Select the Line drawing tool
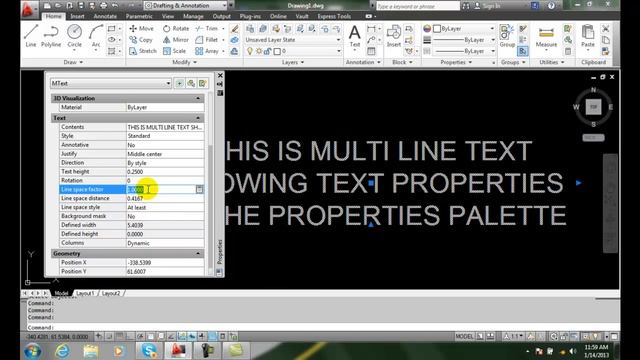 coord(31,36)
